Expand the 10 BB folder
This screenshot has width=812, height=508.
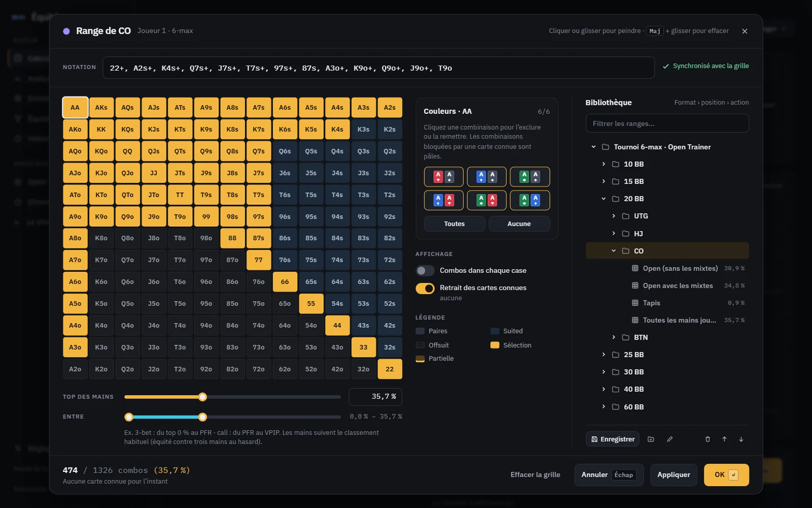pos(603,164)
